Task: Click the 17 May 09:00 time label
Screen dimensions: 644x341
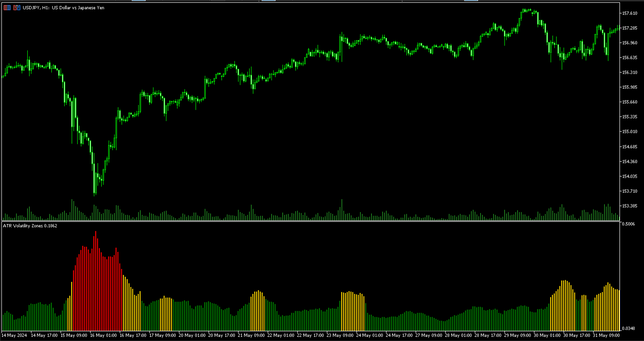Action: [x=164, y=335]
